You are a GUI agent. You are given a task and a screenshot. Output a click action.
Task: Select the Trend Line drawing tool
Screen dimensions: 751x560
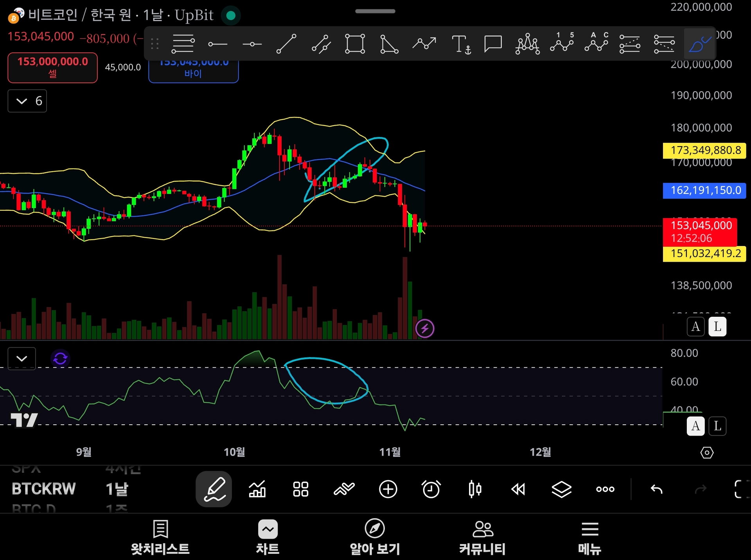(x=286, y=43)
